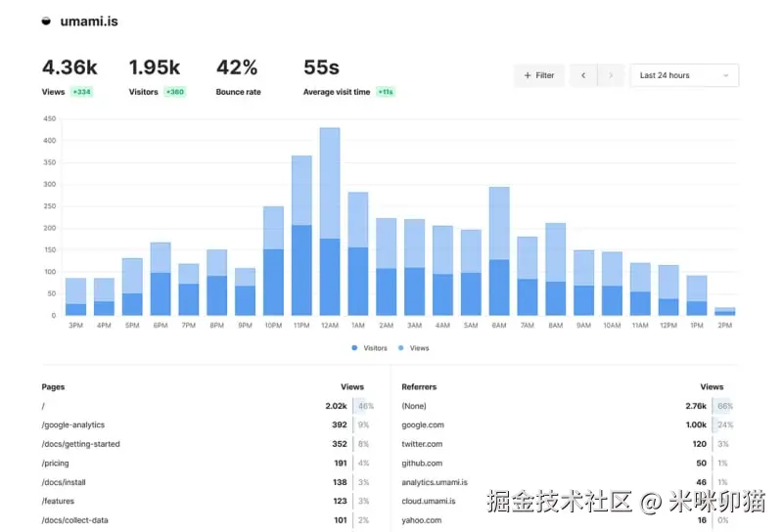Toggle Visitors series in chart legend
The height and width of the screenshot is (532, 783).
pos(370,348)
